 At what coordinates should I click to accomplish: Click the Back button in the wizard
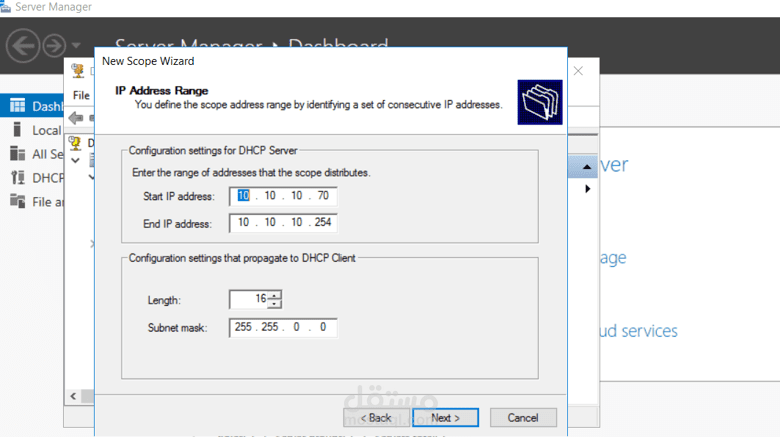376,418
